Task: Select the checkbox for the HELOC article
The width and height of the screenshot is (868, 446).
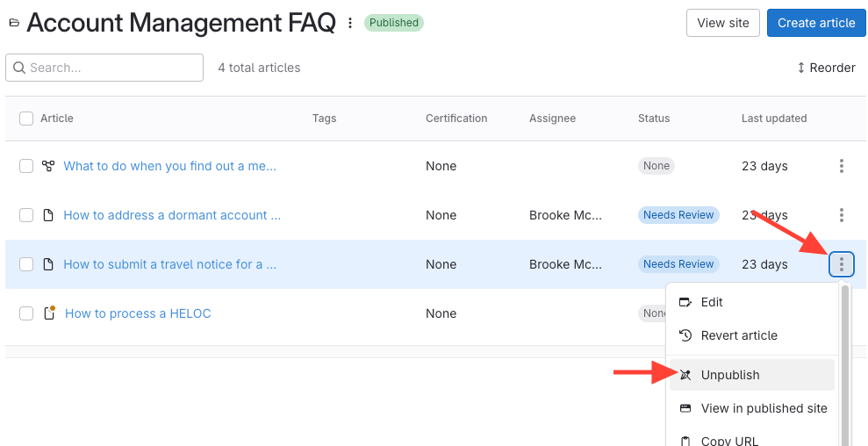Action: coord(26,313)
